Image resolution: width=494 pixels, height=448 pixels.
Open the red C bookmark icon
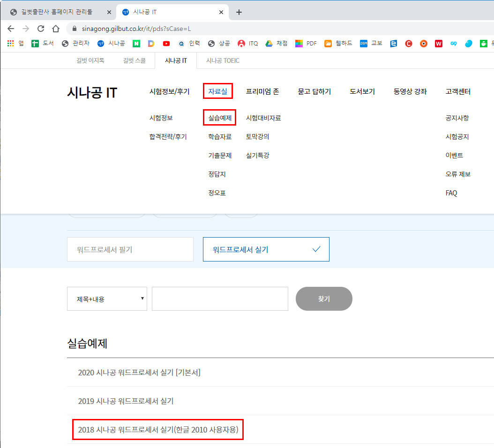click(409, 44)
